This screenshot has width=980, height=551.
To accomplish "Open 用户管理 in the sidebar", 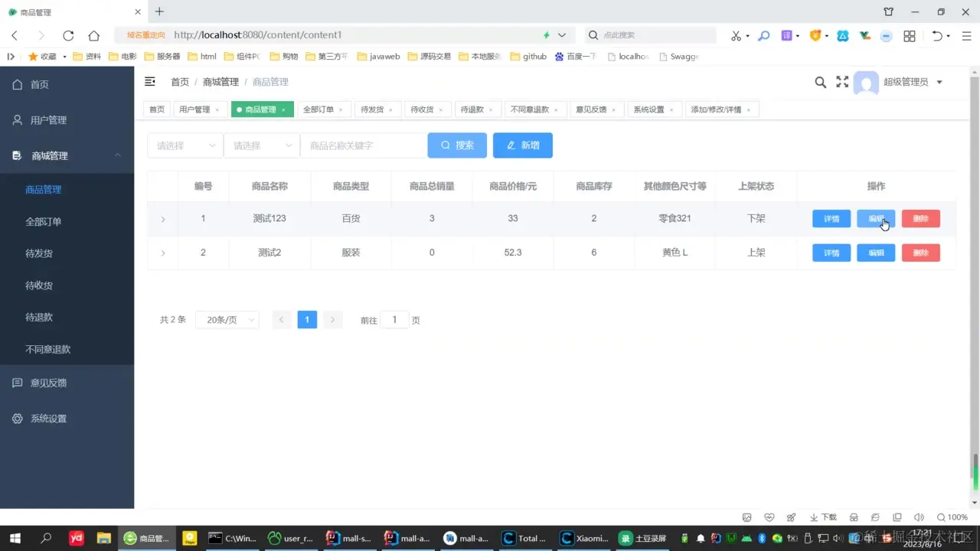I will click(67, 120).
